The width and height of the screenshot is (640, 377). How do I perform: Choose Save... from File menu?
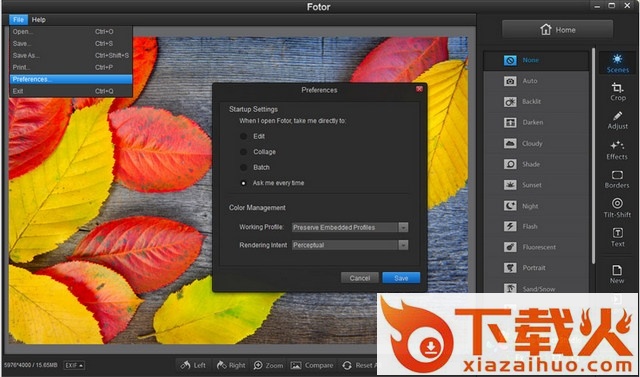tap(71, 44)
